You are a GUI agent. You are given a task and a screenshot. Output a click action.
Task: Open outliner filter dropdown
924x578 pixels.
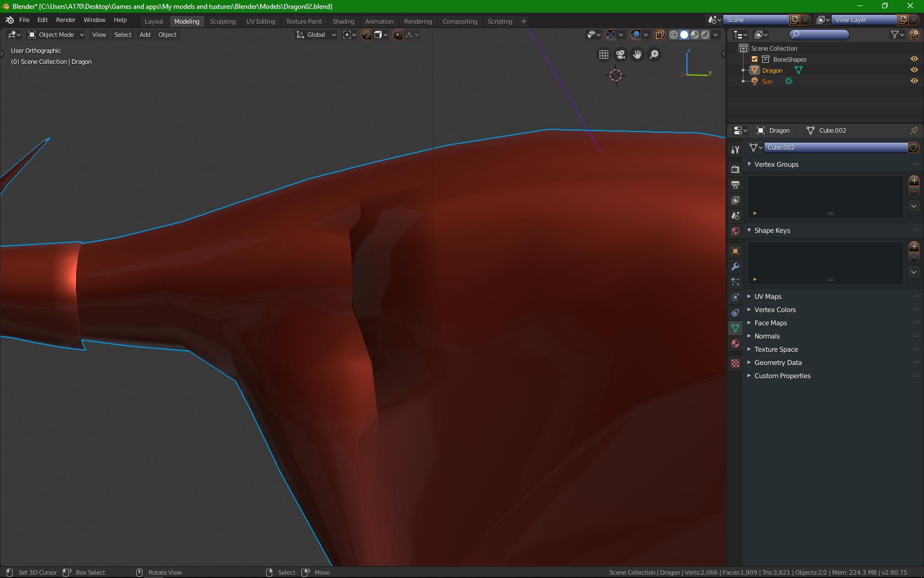tap(897, 35)
